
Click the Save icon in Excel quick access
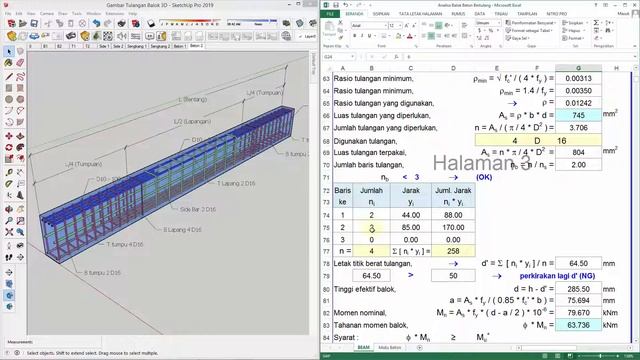336,5
